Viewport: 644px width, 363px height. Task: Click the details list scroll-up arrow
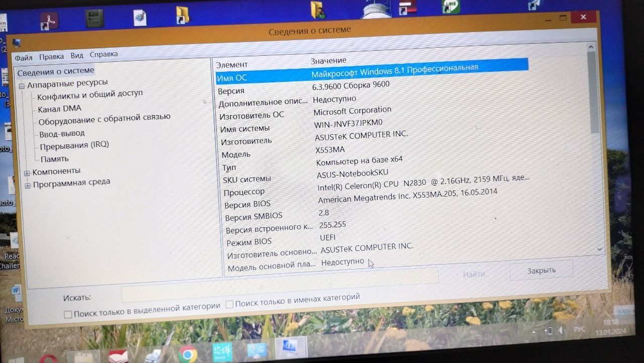pos(591,46)
